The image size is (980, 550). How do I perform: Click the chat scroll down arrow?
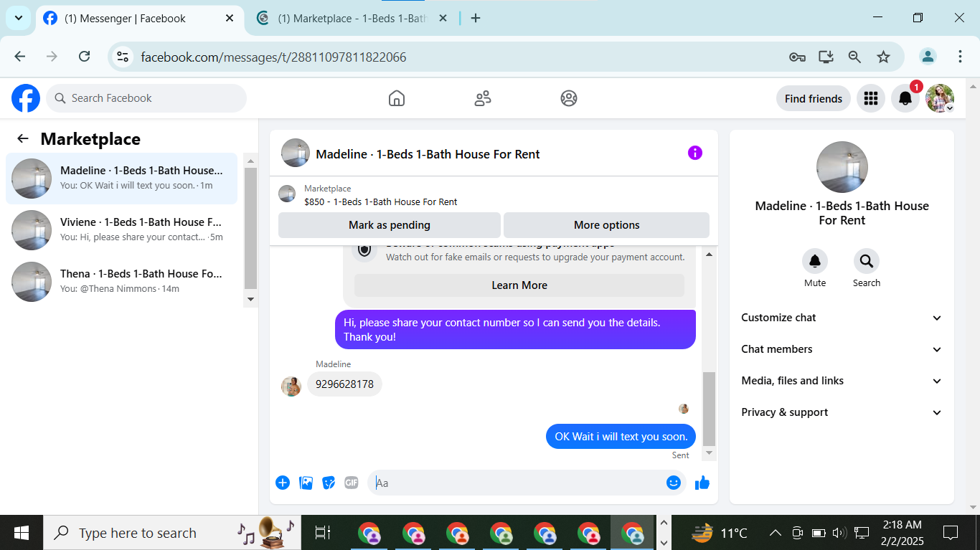tap(710, 453)
